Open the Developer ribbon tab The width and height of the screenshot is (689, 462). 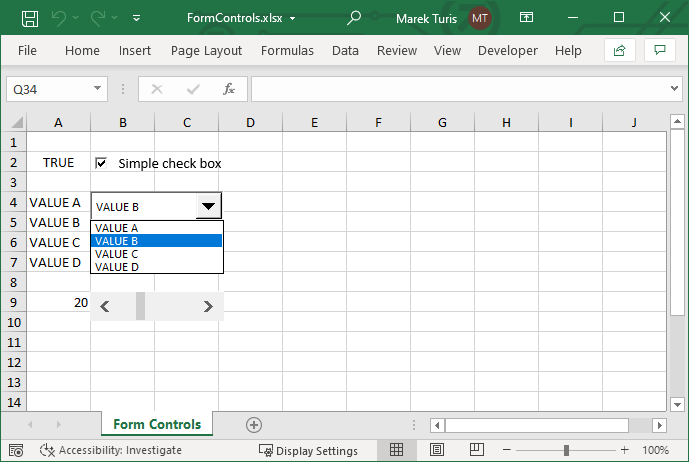(x=507, y=50)
